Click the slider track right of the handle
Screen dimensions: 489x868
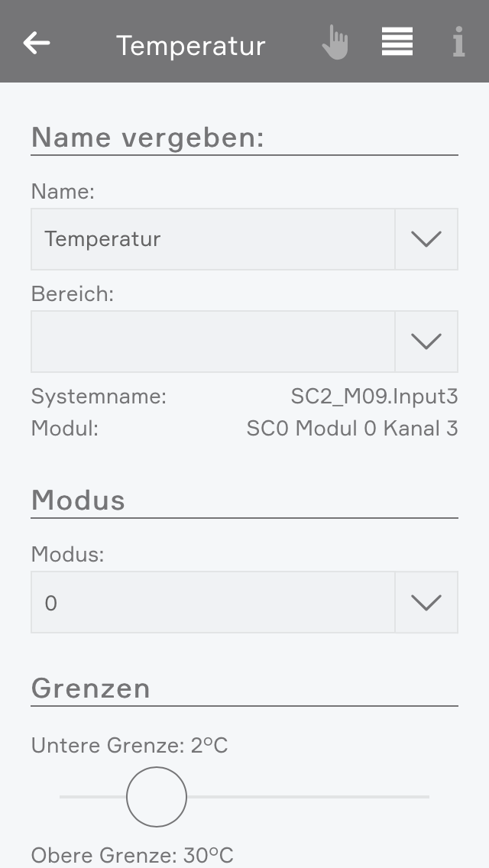(x=306, y=797)
